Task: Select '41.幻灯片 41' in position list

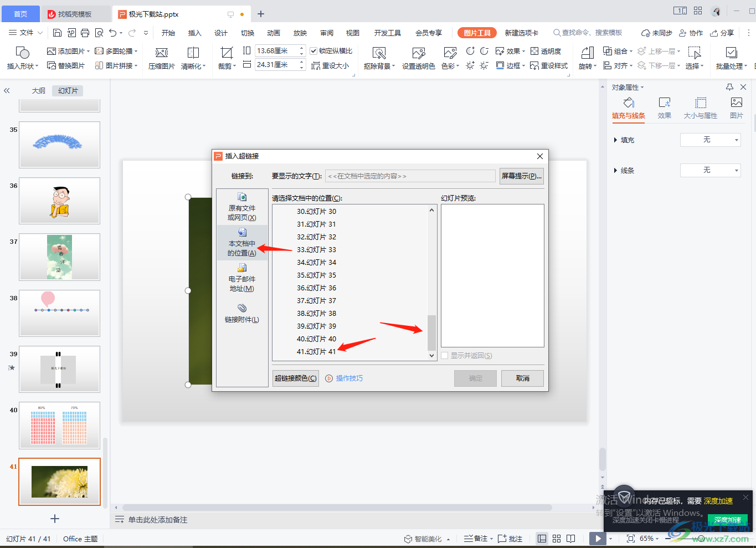Action: click(x=316, y=351)
